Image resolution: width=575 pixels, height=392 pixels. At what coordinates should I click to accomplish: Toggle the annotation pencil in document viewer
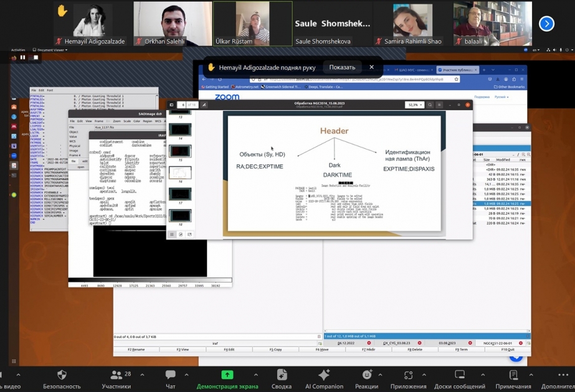tap(204, 105)
